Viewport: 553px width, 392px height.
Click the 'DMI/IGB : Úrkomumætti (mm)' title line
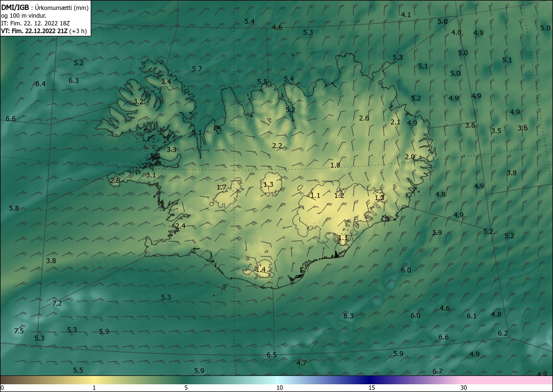[45, 7]
